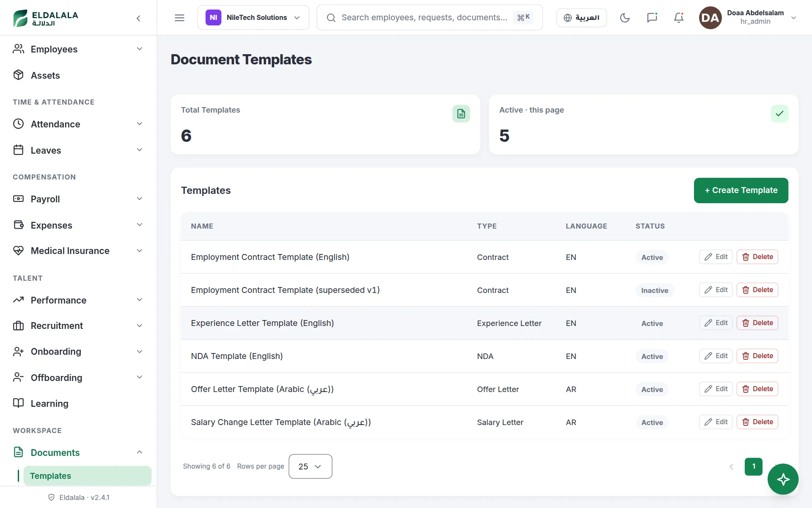Expand the Employees menu
This screenshot has height=508, width=812.
tap(78, 49)
